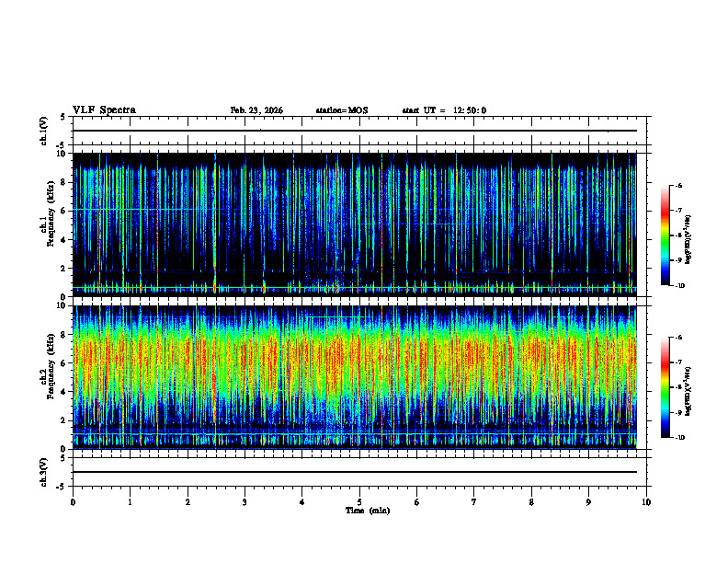The width and height of the screenshot is (728, 563).
Task: Click the "Time (min)" axis title
Action: [x=368, y=511]
